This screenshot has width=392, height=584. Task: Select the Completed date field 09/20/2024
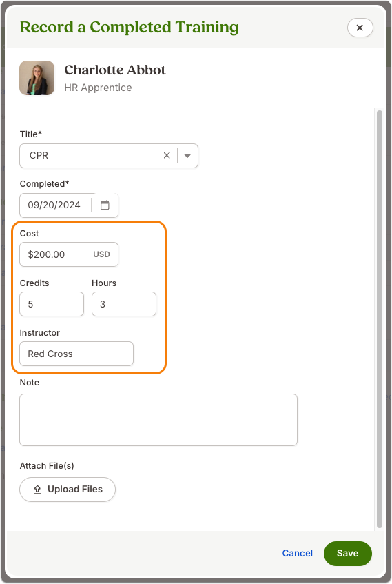point(54,205)
